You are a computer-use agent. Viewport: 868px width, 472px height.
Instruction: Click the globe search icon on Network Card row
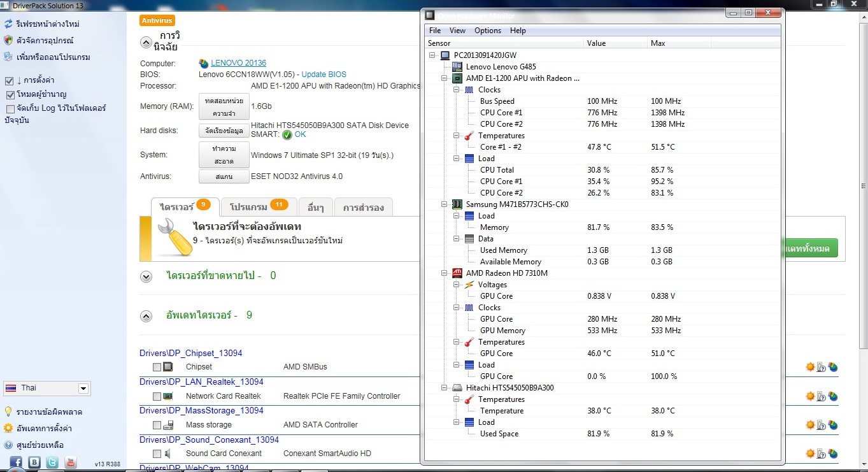(x=833, y=396)
